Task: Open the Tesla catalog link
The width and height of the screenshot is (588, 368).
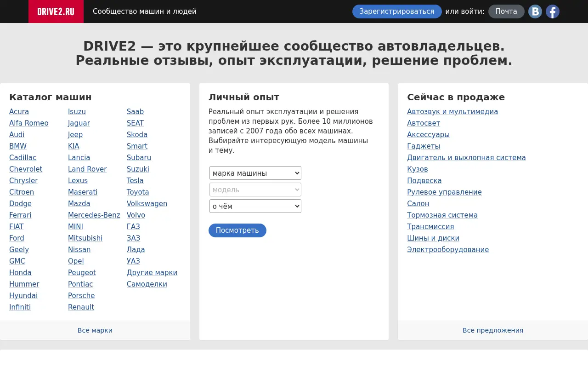Action: pos(135,181)
